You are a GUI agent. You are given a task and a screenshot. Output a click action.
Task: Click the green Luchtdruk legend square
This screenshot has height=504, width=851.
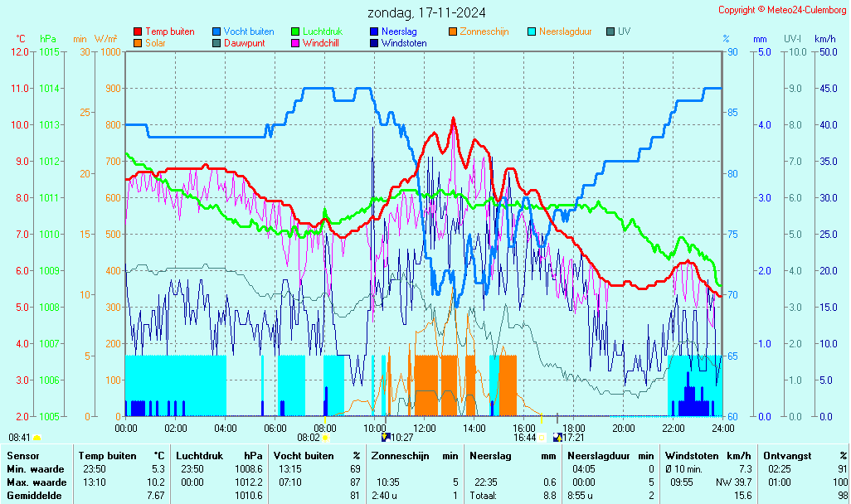pyautogui.click(x=295, y=31)
